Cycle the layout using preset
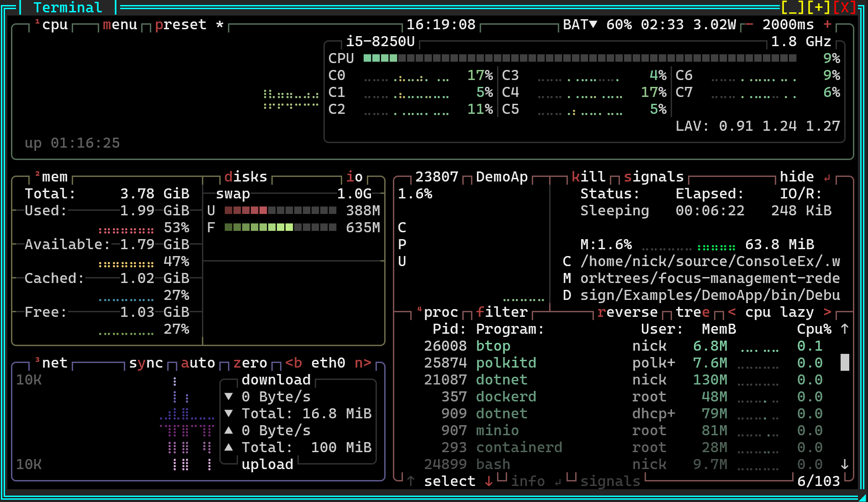The height and width of the screenshot is (502, 868). tap(182, 25)
